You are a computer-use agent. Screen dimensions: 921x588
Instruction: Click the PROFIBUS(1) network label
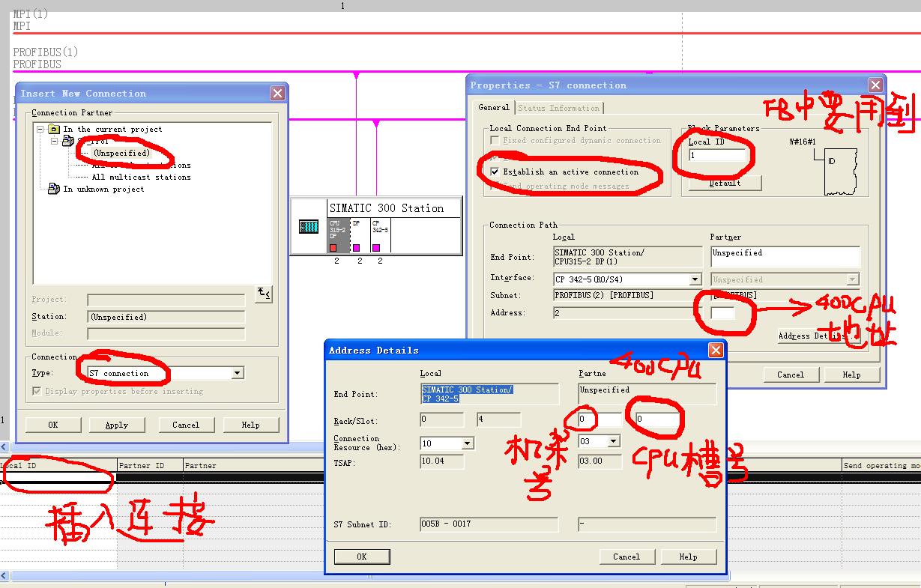click(45, 52)
